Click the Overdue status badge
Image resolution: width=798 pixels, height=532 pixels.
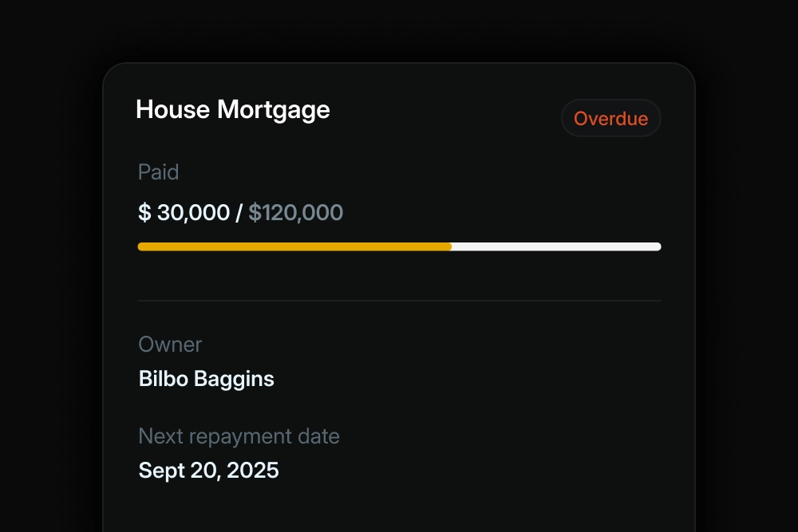pos(611,117)
